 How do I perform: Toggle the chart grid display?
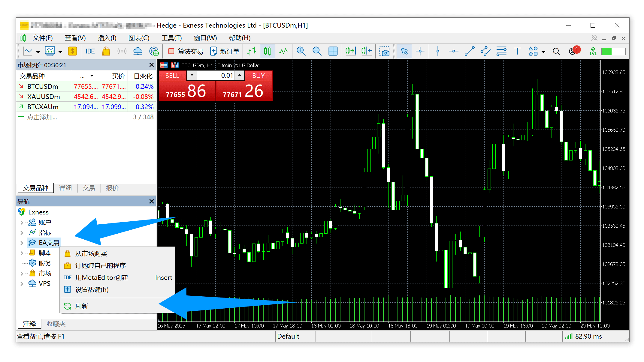click(x=333, y=51)
